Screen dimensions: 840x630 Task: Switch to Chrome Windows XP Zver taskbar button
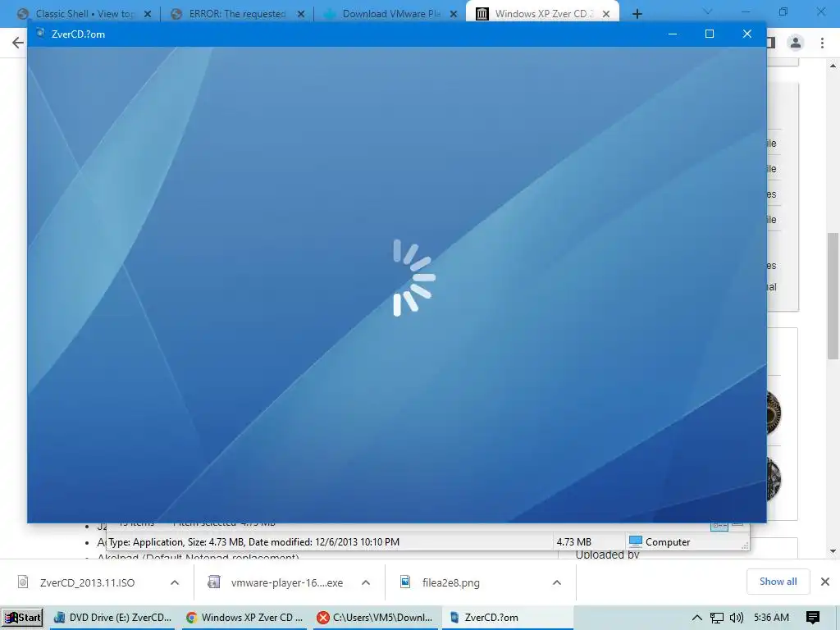[x=244, y=618]
